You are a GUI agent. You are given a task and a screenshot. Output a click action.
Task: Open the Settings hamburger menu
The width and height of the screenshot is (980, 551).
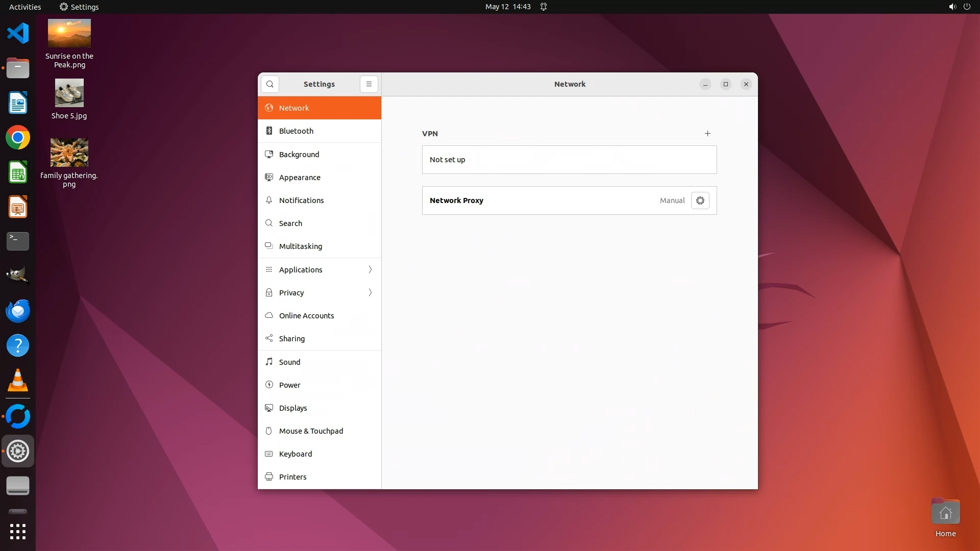(x=369, y=84)
